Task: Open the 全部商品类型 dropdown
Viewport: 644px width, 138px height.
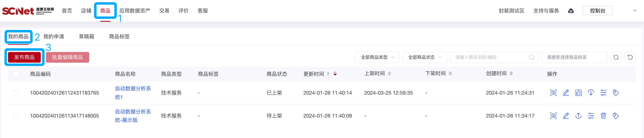Action: click(377, 57)
